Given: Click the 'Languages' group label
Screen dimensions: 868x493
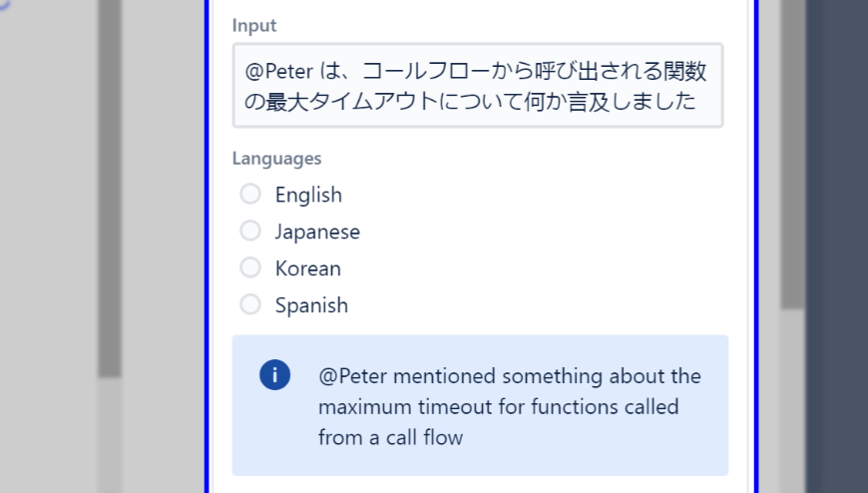Looking at the screenshot, I should point(276,158).
